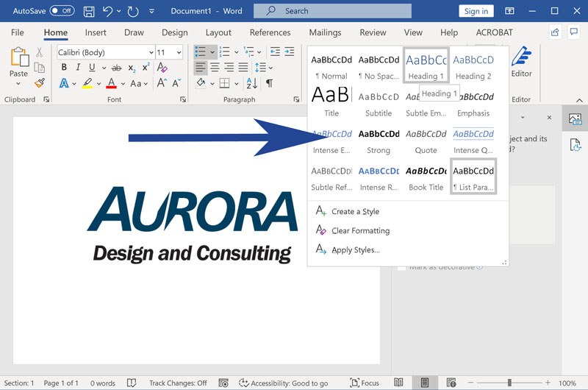Toggle Strikethrough formatting
Screen dimensions: 588x390
point(117,68)
